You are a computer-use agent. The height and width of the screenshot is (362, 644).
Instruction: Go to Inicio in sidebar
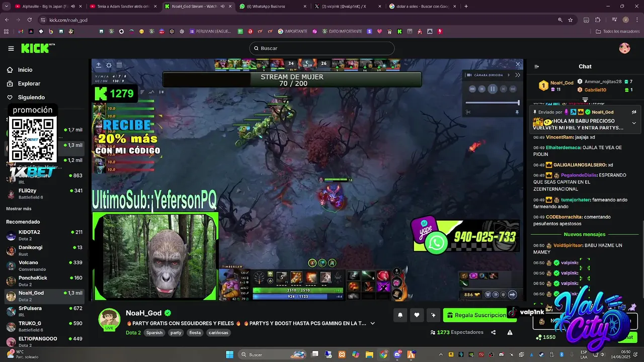tap(25, 70)
